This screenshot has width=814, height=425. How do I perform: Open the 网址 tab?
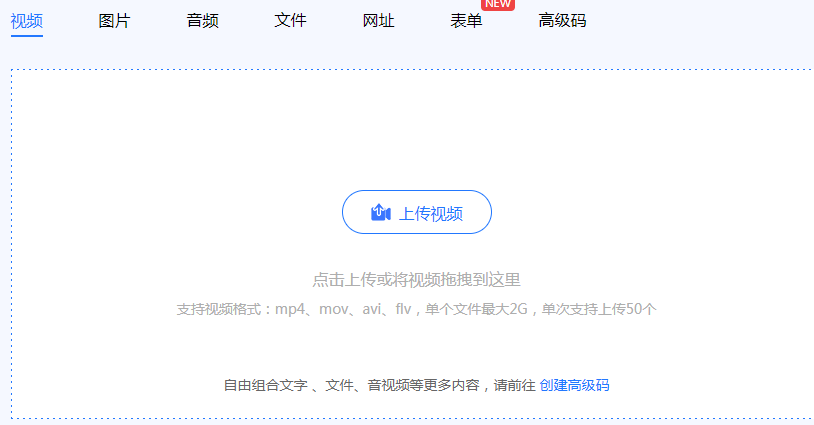(x=378, y=21)
